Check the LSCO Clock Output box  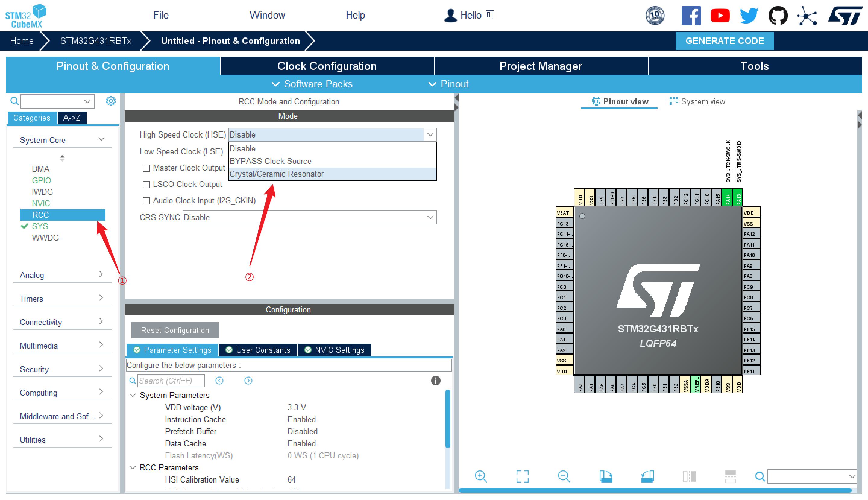(x=146, y=185)
